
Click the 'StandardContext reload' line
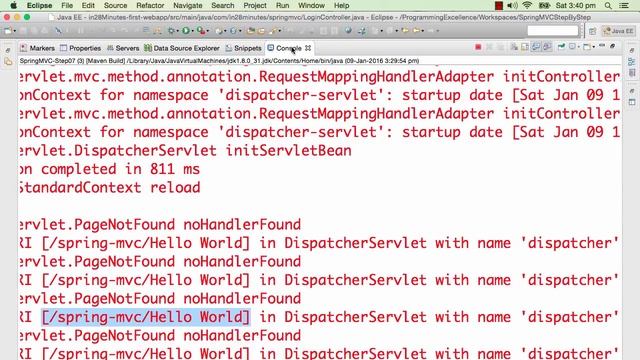pos(110,188)
